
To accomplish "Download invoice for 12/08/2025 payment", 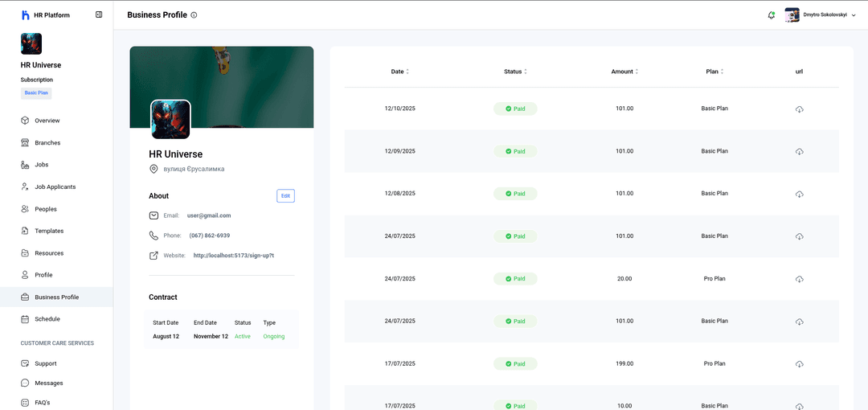I will [799, 194].
